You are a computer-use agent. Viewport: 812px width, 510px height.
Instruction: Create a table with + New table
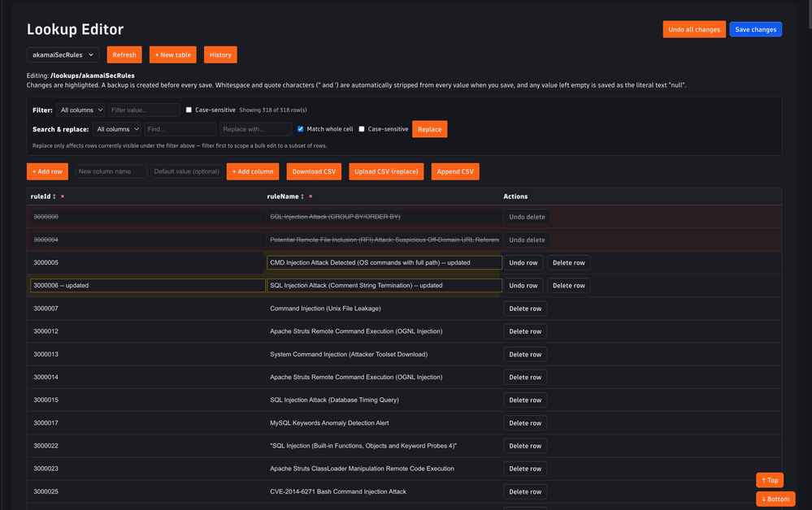coord(173,55)
